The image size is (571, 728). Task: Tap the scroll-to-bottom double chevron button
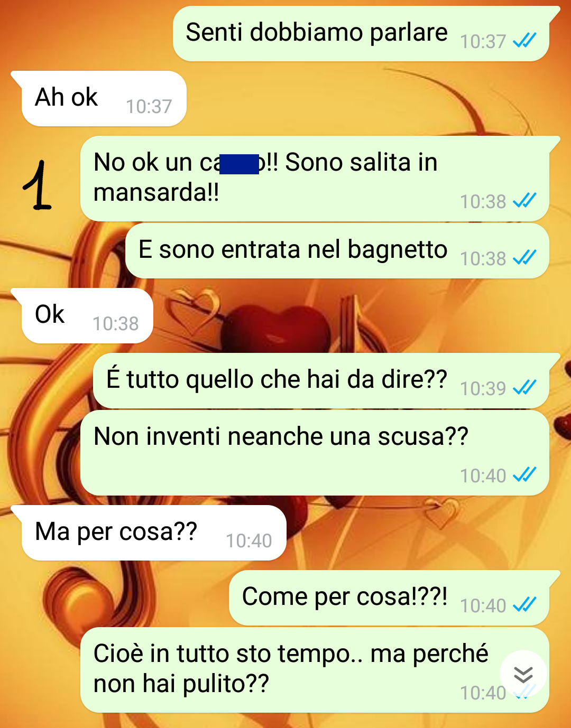point(523,674)
